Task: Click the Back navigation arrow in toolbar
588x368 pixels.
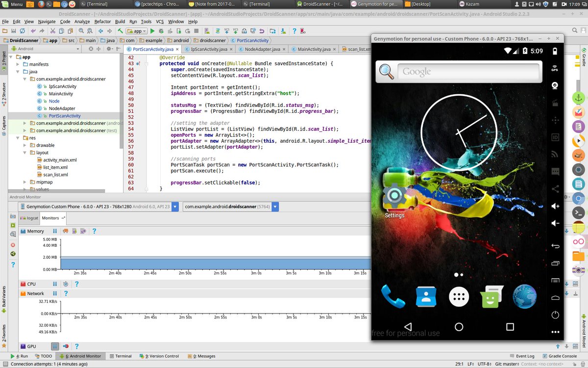Action: [x=100, y=30]
